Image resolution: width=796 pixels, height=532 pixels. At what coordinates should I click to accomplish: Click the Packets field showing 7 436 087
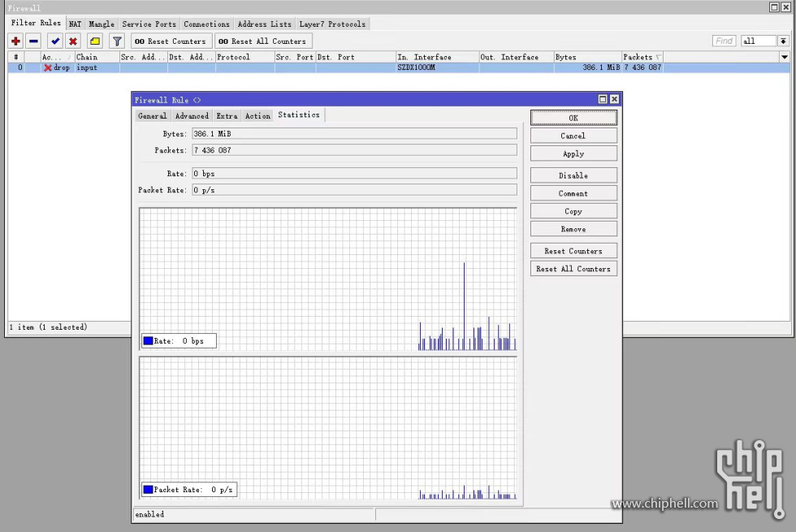(x=354, y=149)
